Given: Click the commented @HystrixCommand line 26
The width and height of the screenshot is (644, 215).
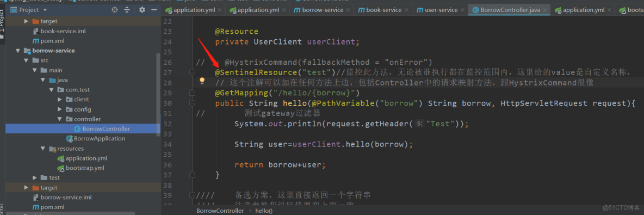Looking at the screenshot, I should tap(314, 63).
